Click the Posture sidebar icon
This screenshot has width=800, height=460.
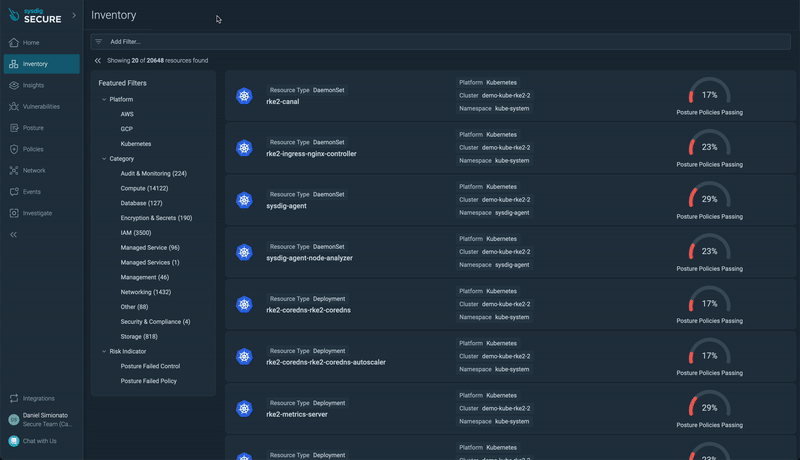tap(14, 128)
